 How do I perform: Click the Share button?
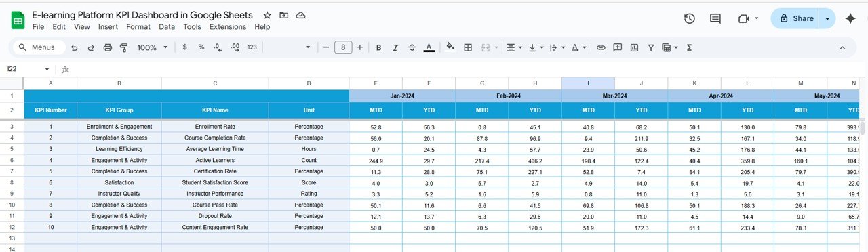click(795, 19)
